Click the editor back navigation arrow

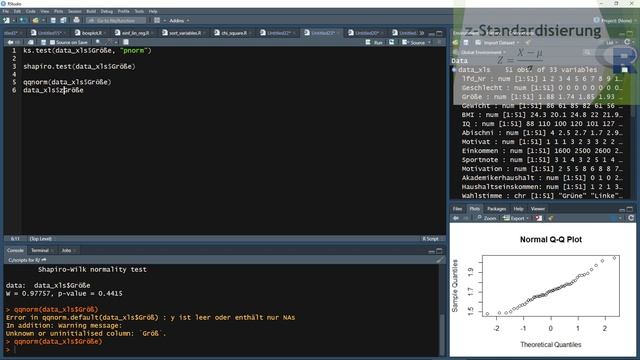point(10,42)
